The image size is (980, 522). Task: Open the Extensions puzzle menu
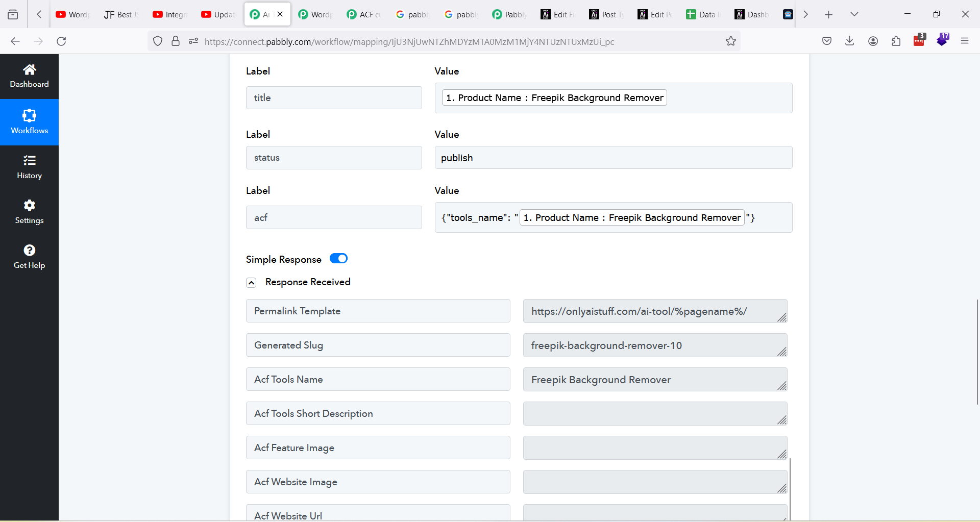point(896,41)
